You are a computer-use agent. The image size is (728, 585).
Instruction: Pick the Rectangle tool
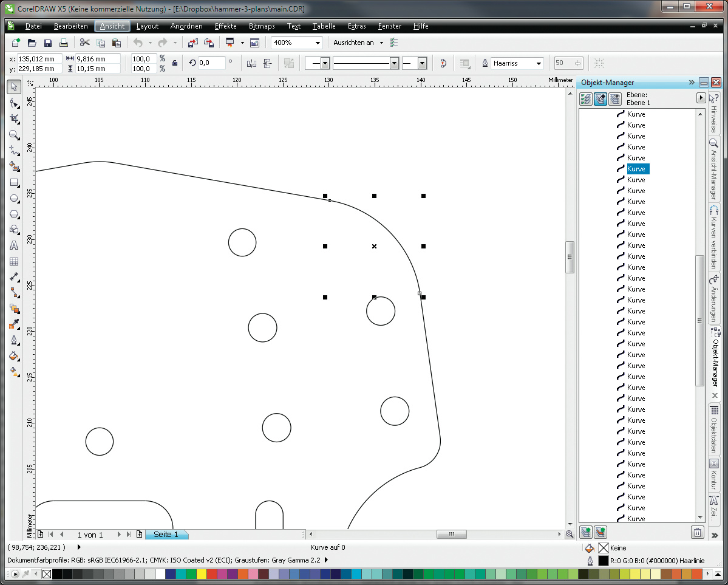click(x=15, y=182)
